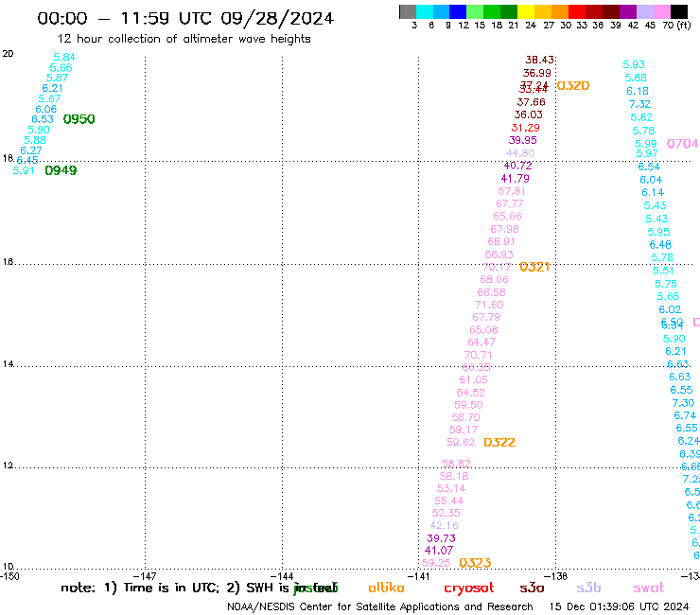Image resolution: width=700 pixels, height=615 pixels.
Task: Click the orange time label 0321
Action: (x=534, y=267)
